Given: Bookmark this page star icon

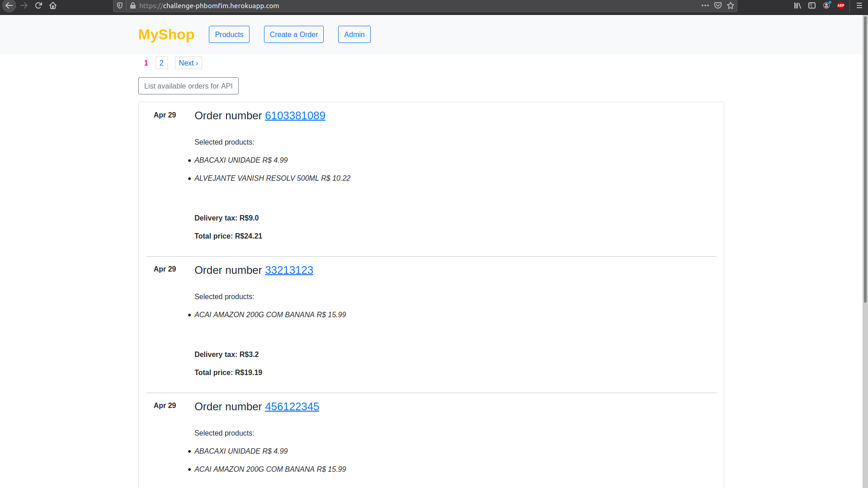Looking at the screenshot, I should tap(731, 6).
